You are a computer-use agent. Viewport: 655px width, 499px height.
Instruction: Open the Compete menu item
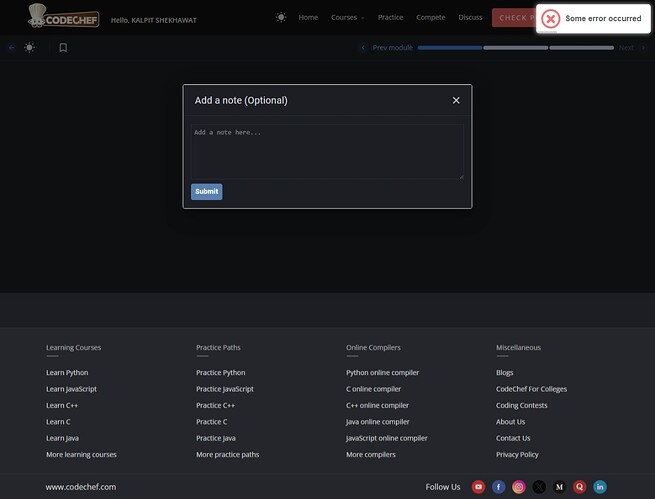pos(431,18)
